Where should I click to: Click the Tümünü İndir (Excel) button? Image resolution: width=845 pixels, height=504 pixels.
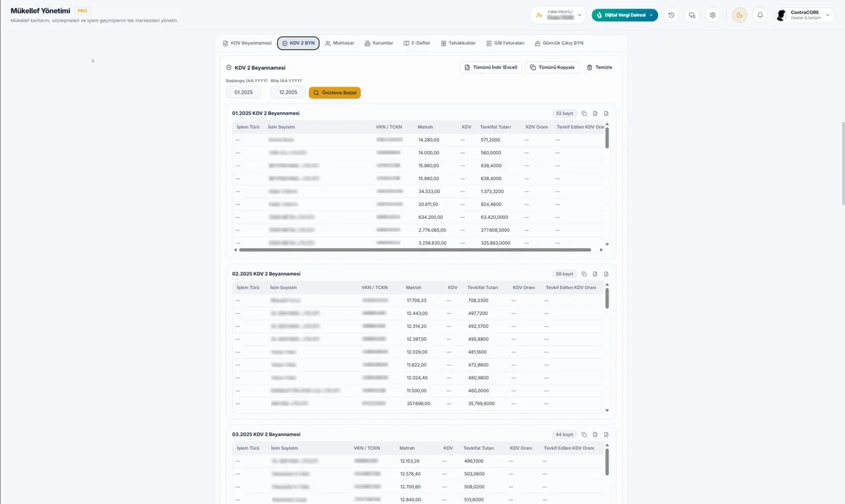pyautogui.click(x=491, y=67)
